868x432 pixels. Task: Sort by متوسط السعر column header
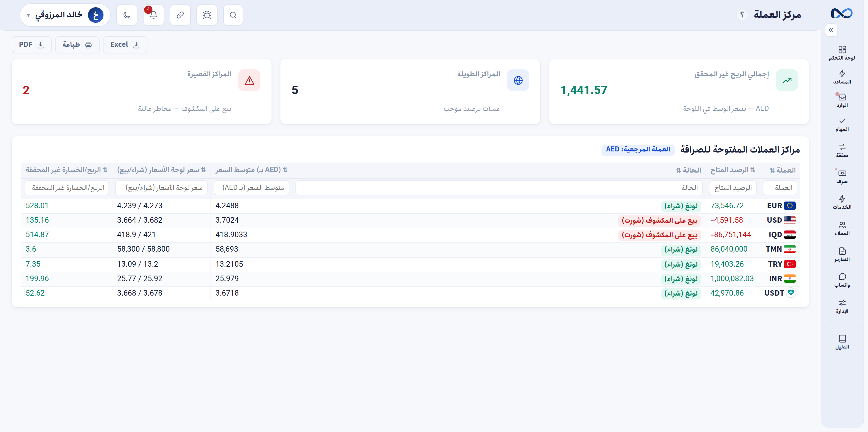point(251,170)
